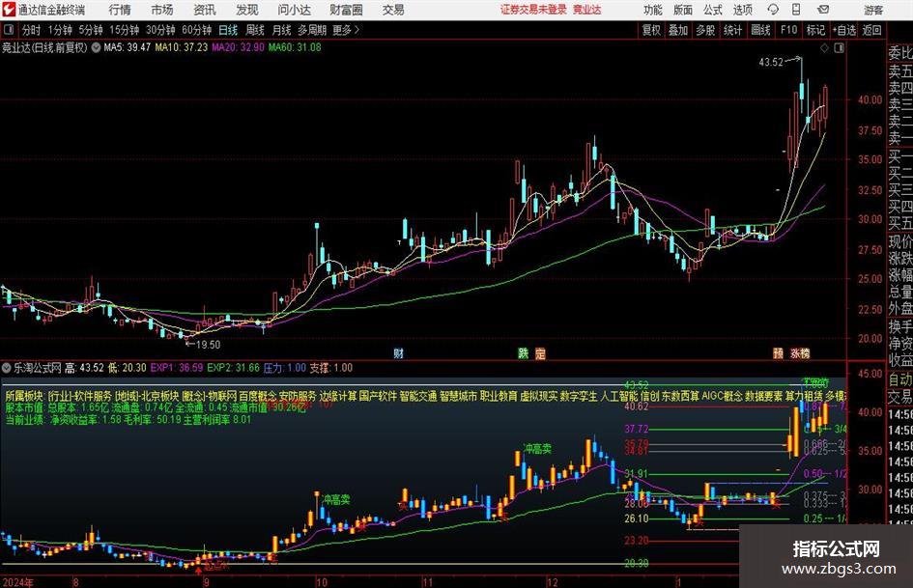Screen dimensions: 913x588
Task: Toggle the side panel icon at the chart's top right
Action: coord(839,48)
